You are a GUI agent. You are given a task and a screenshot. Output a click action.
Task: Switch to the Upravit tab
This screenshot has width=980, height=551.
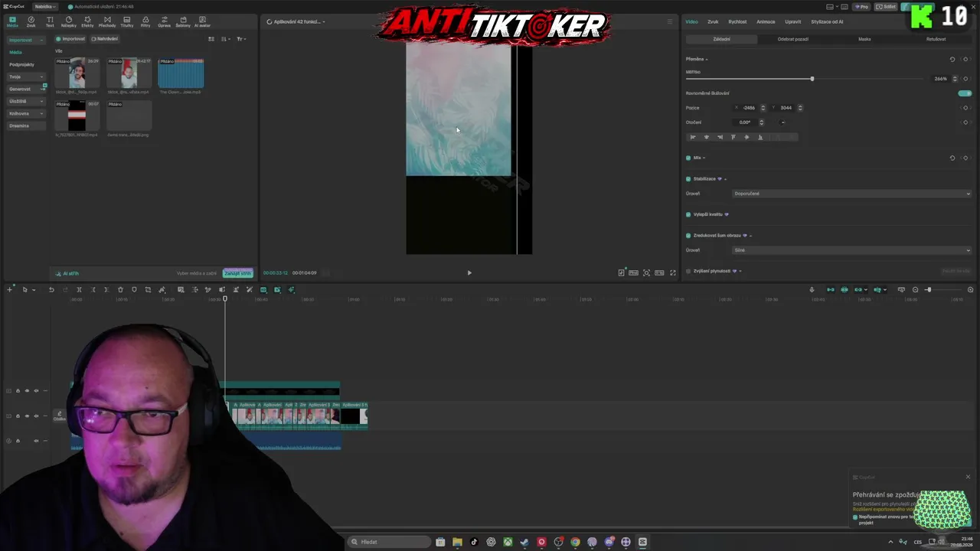793,21
